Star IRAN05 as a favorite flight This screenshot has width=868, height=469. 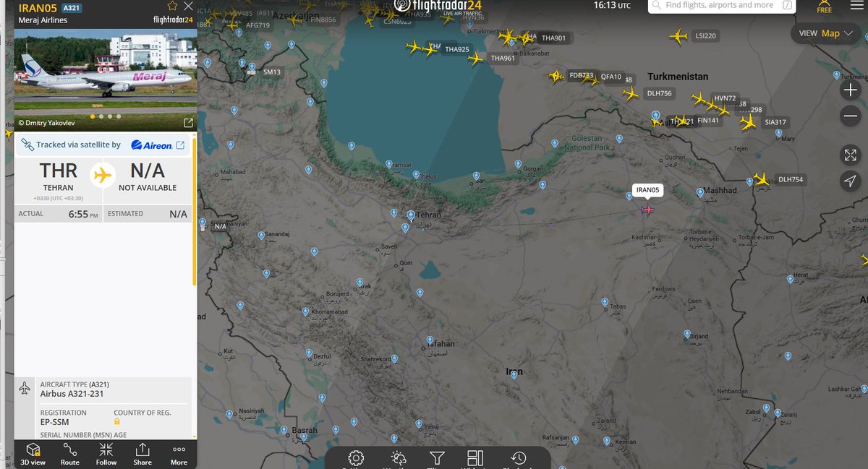tap(172, 7)
